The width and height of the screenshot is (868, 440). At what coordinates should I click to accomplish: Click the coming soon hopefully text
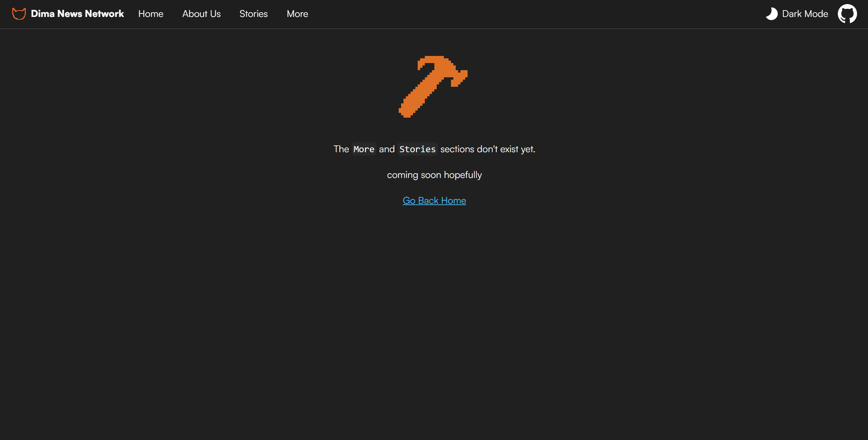click(x=434, y=175)
